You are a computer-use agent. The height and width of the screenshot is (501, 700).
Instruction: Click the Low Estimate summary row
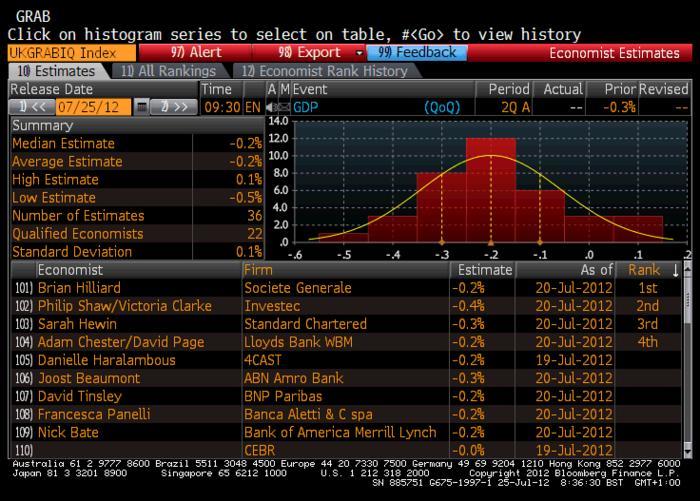click(137, 197)
